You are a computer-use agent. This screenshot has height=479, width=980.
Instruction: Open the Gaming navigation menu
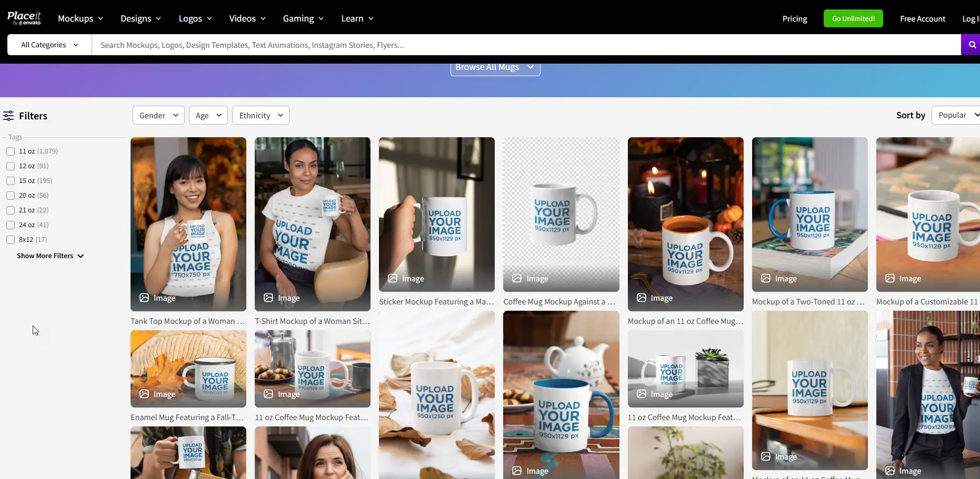point(303,18)
